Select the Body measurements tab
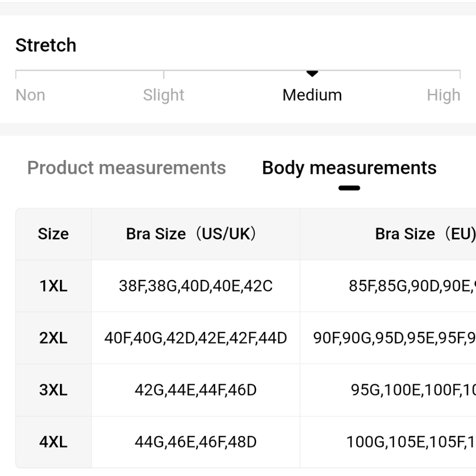Screen dimensions: 476x476 (349, 168)
